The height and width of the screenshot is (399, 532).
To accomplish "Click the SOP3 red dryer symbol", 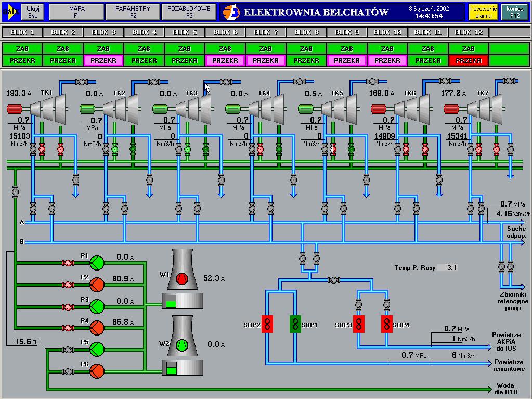I will tap(359, 324).
